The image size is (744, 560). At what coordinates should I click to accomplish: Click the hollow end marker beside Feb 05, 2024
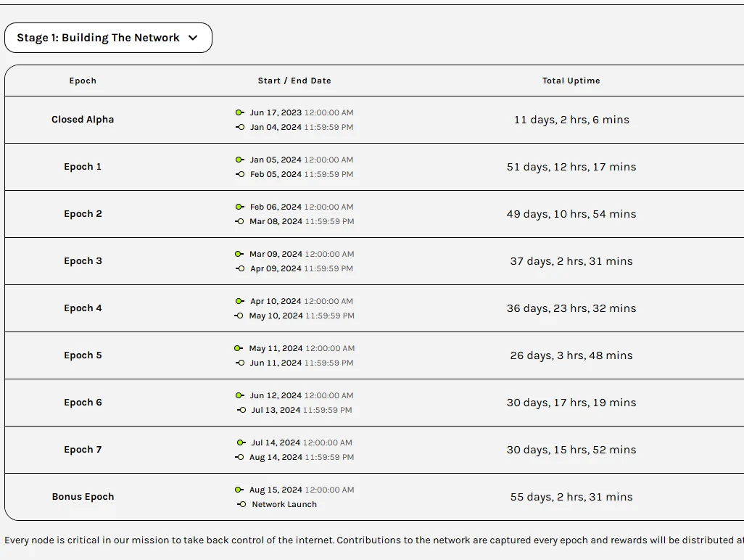click(x=240, y=174)
